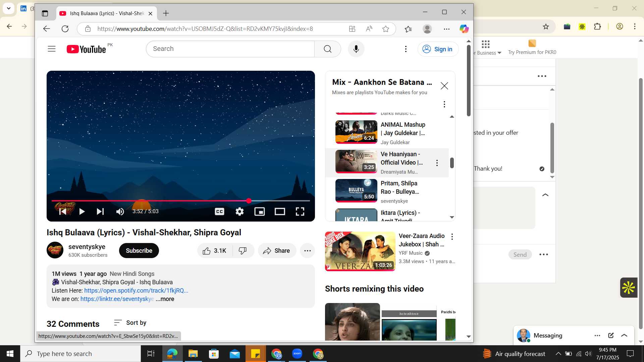Open the linktr.ee/seventyskye link
The height and width of the screenshot is (362, 644).
117,299
